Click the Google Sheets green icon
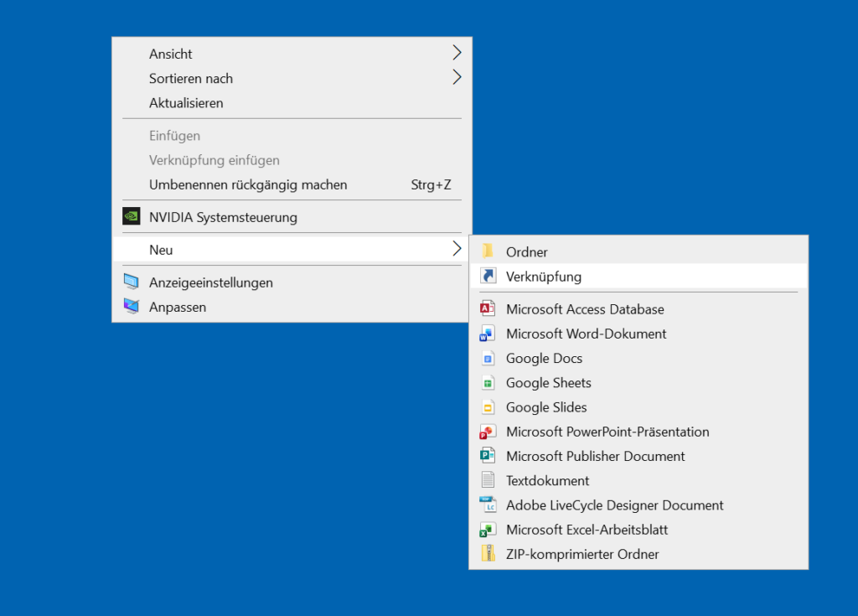The height and width of the screenshot is (616, 858). pyautogui.click(x=488, y=383)
